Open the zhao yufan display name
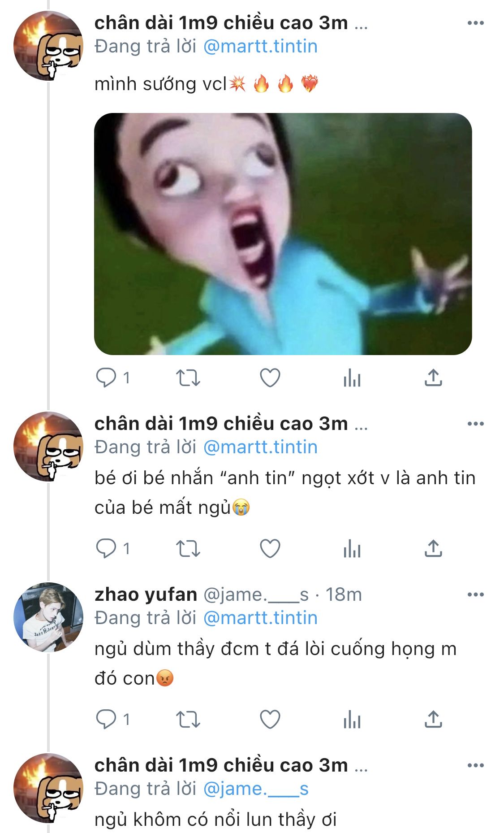This screenshot has height=833, width=504. 146,594
